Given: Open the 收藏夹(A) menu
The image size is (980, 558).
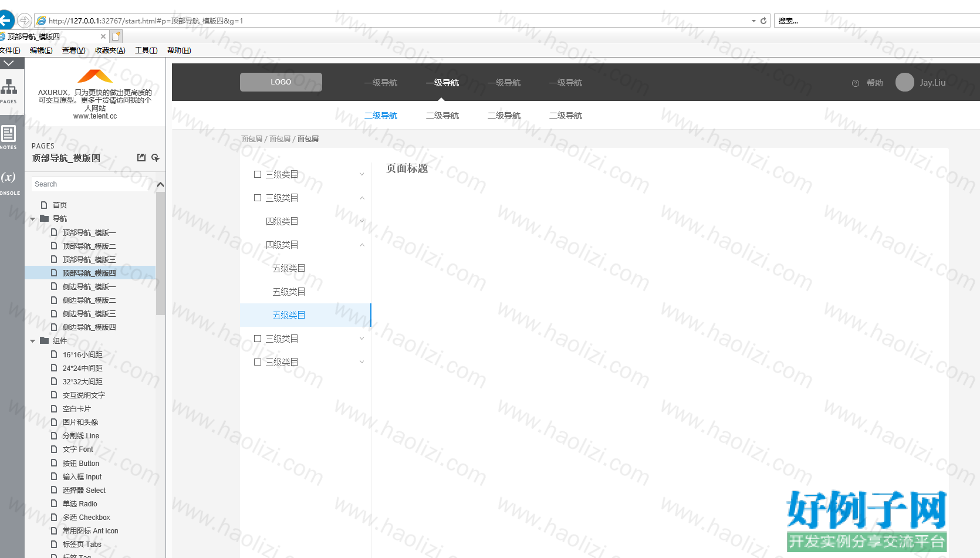Looking at the screenshot, I should [110, 50].
